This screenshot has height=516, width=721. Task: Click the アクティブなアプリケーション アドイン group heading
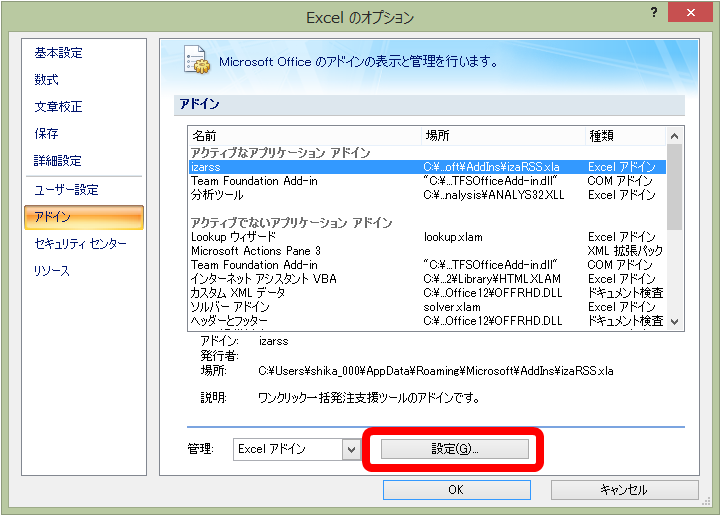point(280,153)
